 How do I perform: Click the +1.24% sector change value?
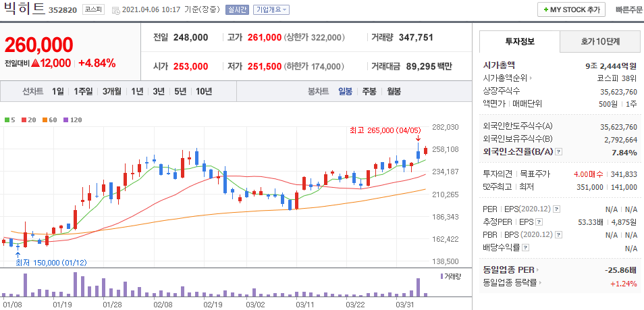tap(624, 283)
